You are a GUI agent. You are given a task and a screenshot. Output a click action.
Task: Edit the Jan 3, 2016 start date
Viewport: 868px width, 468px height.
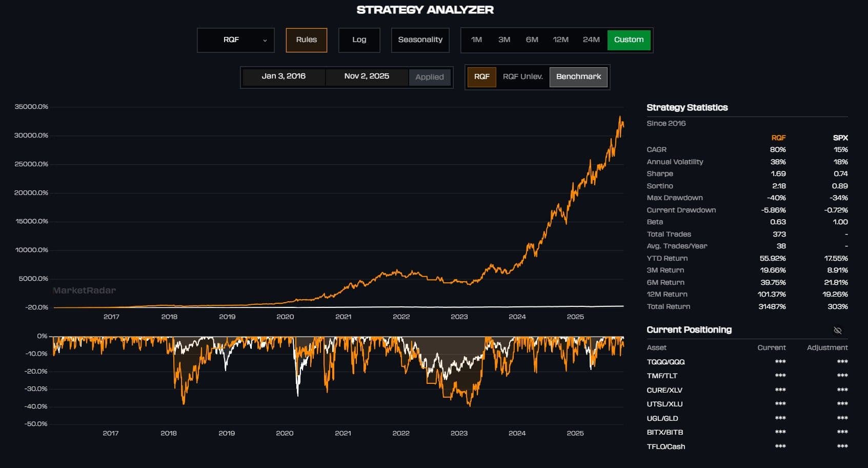[284, 76]
